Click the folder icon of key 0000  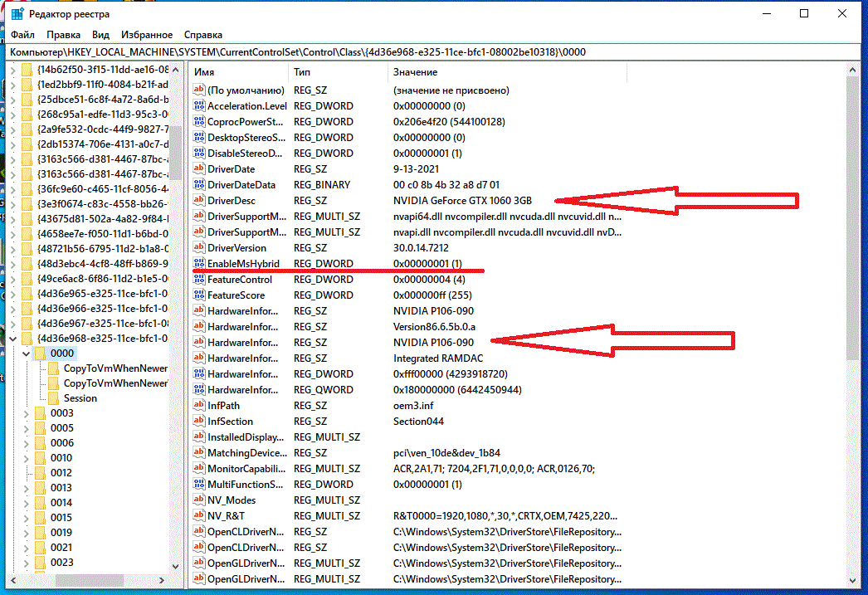click(40, 354)
